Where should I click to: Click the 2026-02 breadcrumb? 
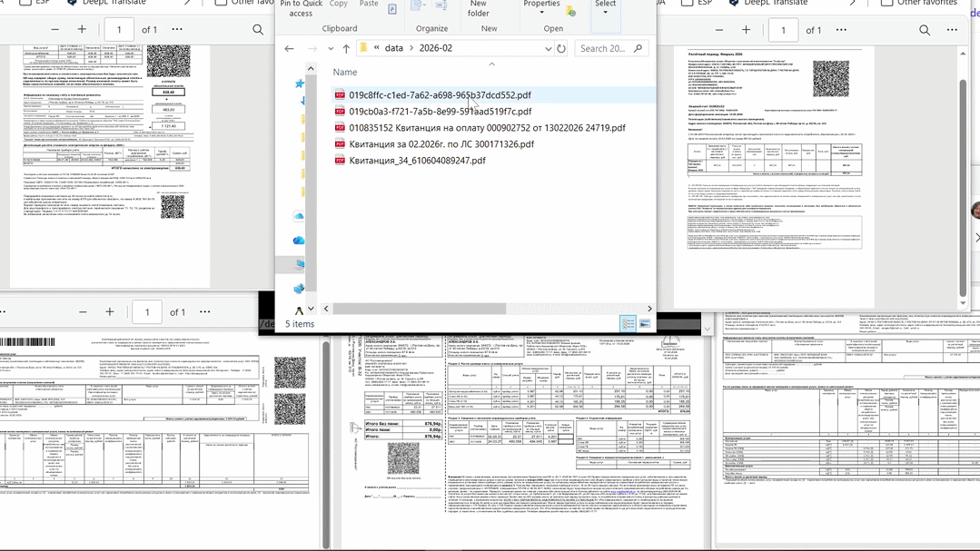point(436,48)
